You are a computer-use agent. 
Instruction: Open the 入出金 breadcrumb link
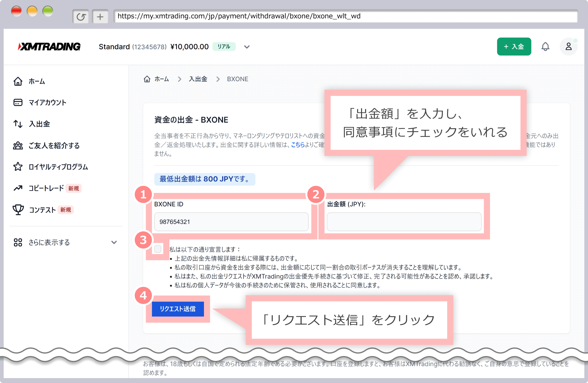198,79
